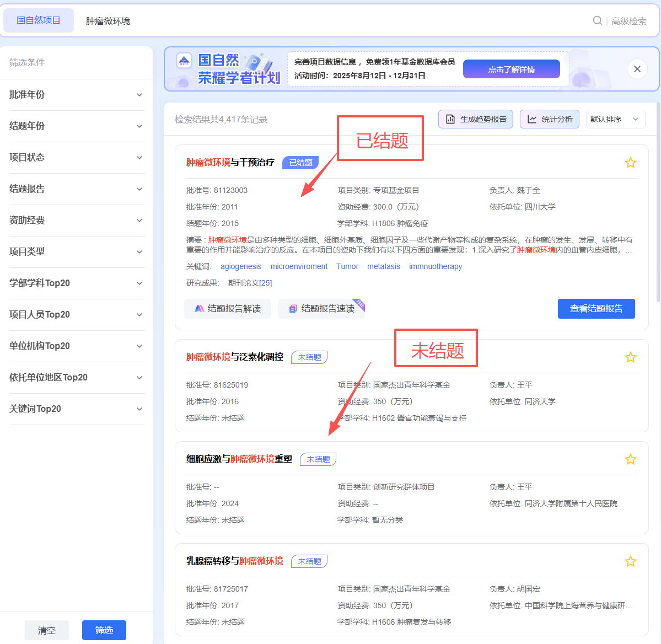The height and width of the screenshot is (644, 661).
Task: Expand the 依托单位地区Top20 filter
Action: click(77, 378)
